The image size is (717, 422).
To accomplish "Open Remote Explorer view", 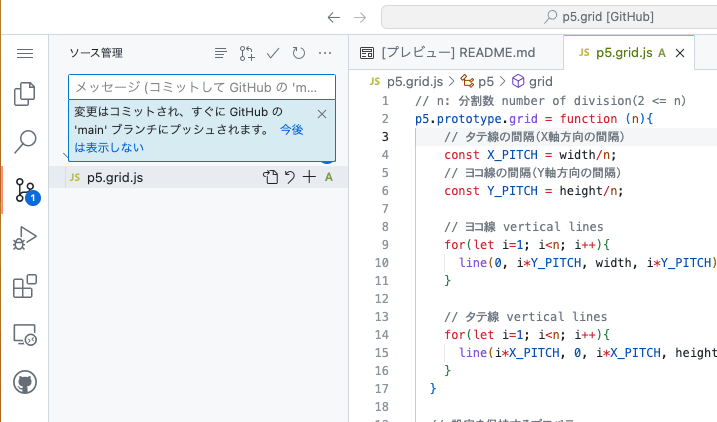I will pos(25,335).
